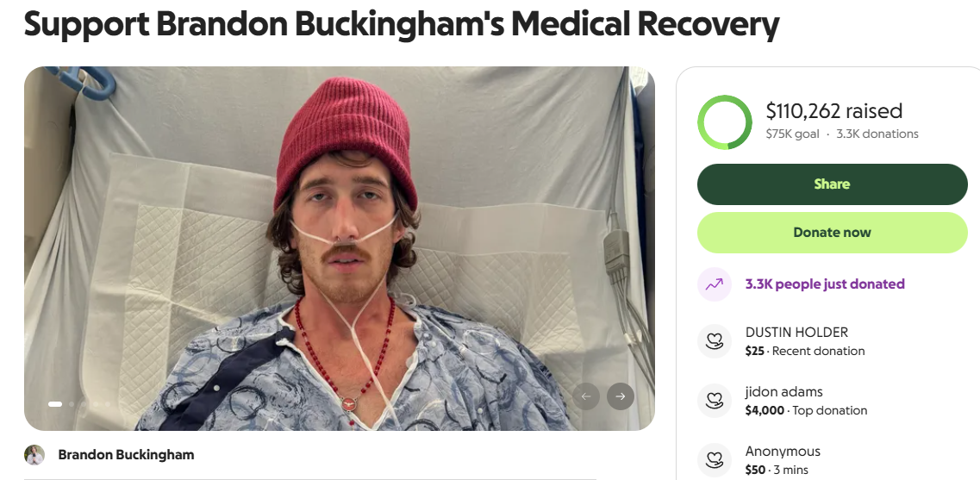Screen dimensions: 980x480
Task: Jump to the second carousel dot
Action: [72, 404]
